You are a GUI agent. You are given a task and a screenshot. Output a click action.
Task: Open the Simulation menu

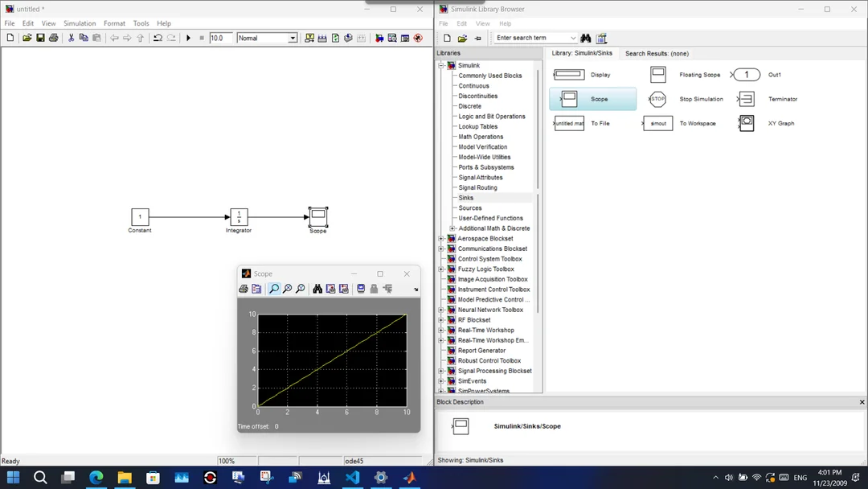[80, 23]
